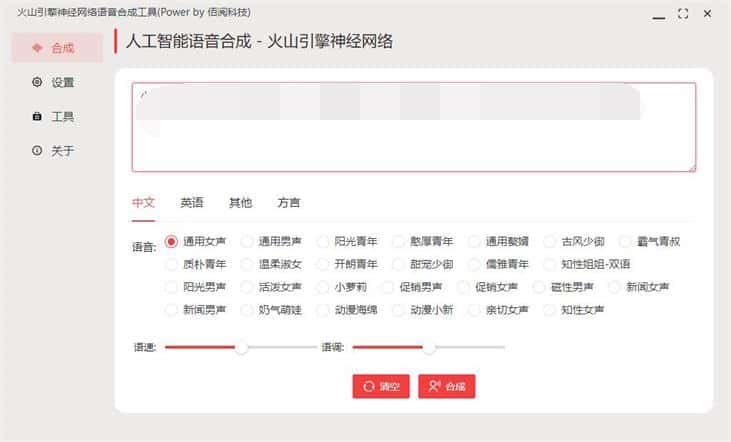Image resolution: width=731 pixels, height=442 pixels.
Task: Select the 阳光青年 voice
Action: (x=347, y=242)
